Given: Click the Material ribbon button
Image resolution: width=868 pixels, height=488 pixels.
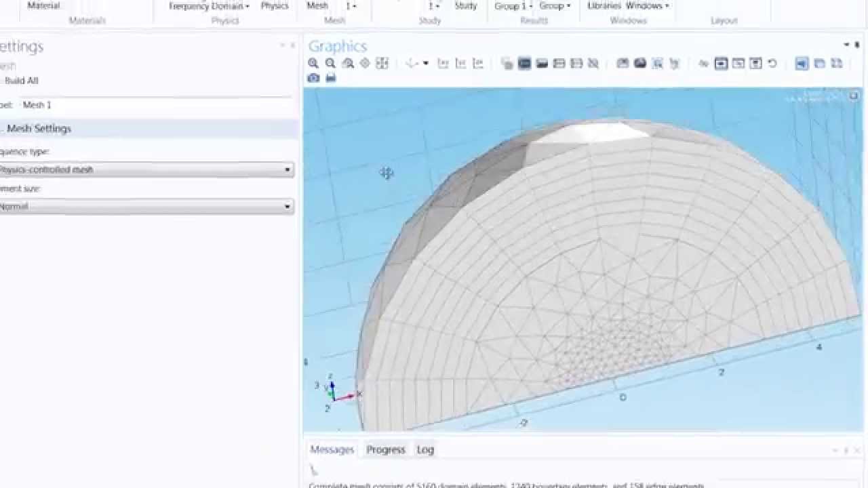Looking at the screenshot, I should click(43, 5).
